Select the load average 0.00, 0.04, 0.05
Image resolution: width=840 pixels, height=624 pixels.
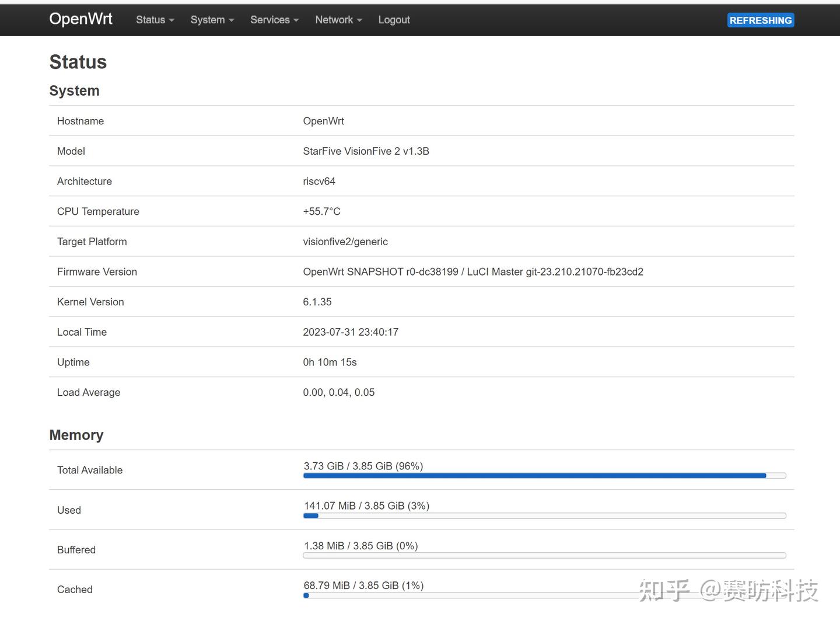coord(339,393)
